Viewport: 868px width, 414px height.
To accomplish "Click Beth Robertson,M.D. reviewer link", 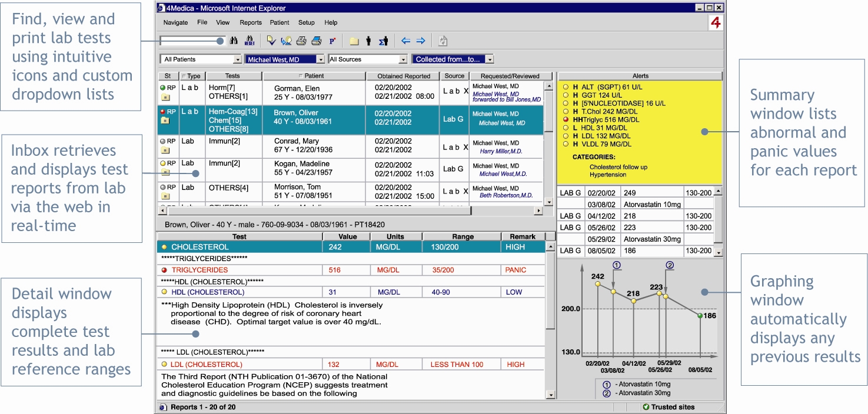I will (x=506, y=195).
